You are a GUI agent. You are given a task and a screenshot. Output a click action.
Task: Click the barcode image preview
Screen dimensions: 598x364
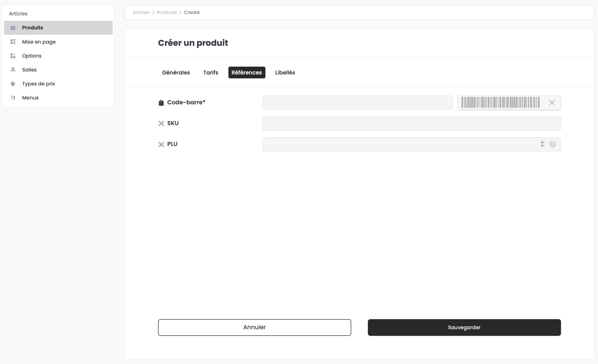tap(500, 102)
